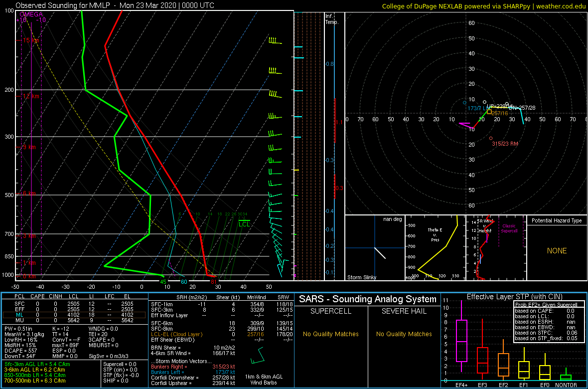
Task: Click the 'PW = 0.51in' value
Action: coord(19,329)
